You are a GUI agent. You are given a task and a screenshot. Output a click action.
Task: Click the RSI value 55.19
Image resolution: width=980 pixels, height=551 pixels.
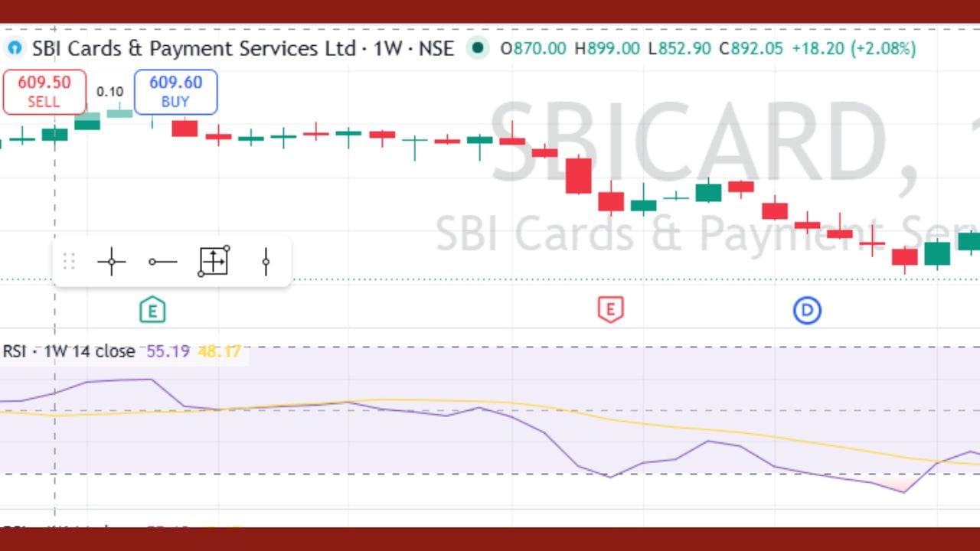click(x=168, y=351)
